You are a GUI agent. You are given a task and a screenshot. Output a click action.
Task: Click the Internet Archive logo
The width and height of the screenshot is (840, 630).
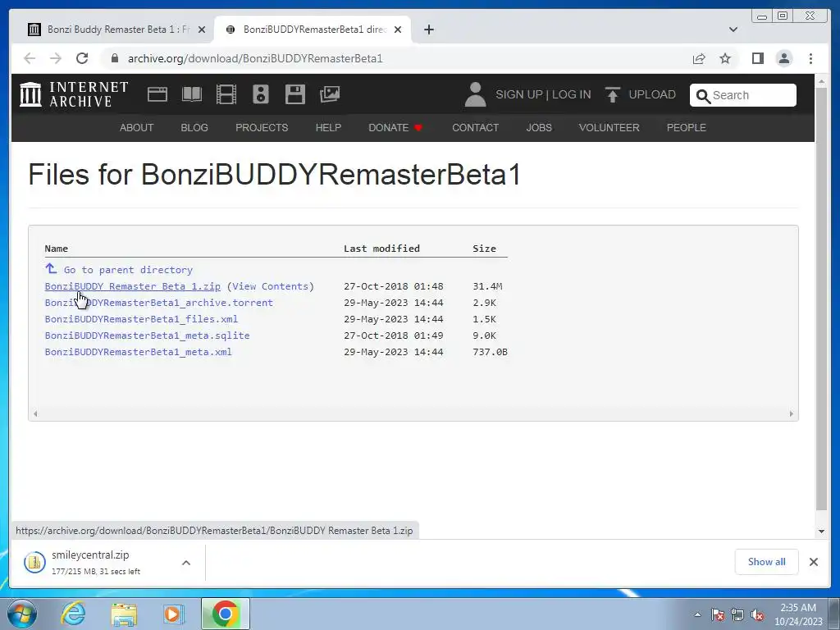click(74, 94)
